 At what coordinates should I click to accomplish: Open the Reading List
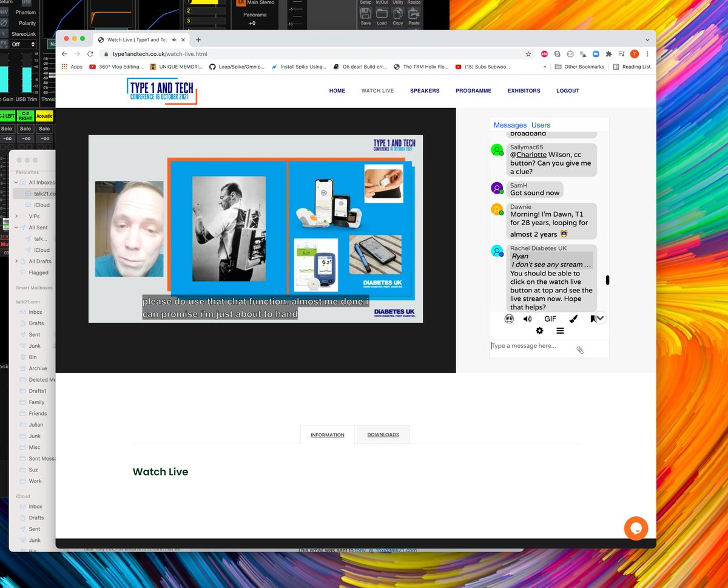click(x=632, y=67)
